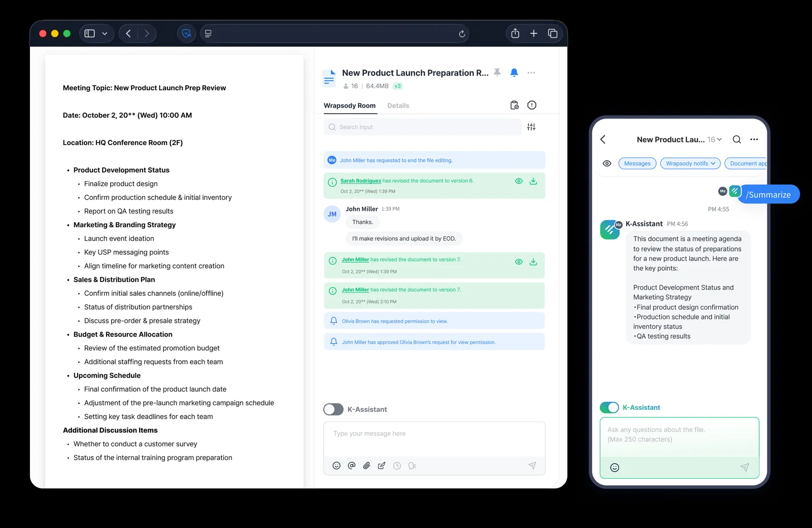Download John Miller's 1:39 PM version 7
812x528 pixels.
coord(533,262)
